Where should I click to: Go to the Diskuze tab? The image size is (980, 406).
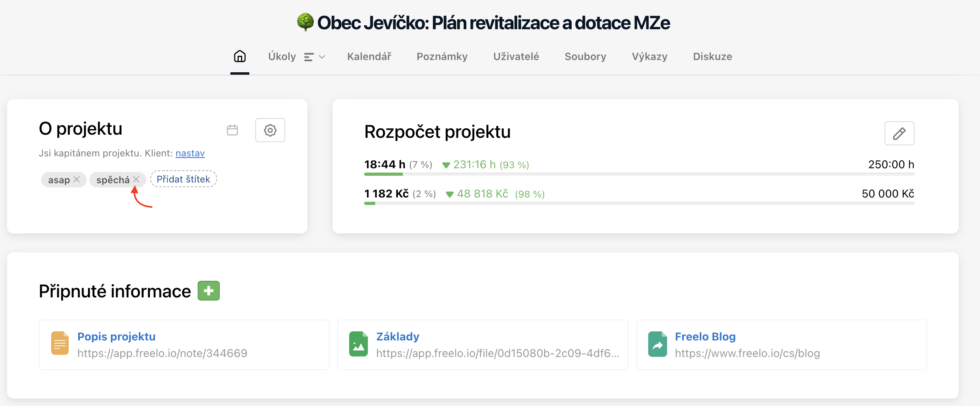tap(713, 56)
